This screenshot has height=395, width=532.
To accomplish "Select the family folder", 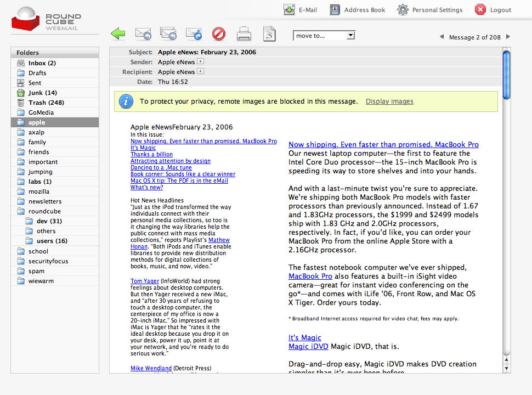I will coord(55,142).
